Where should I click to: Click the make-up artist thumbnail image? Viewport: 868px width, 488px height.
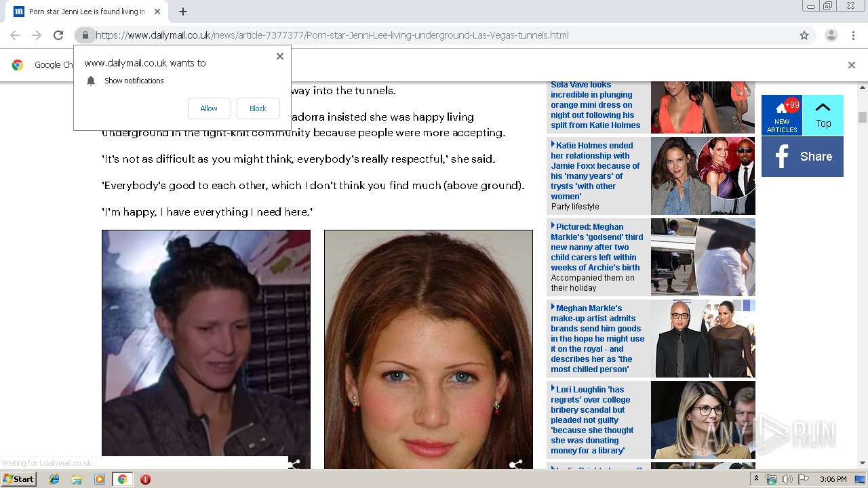(x=703, y=339)
